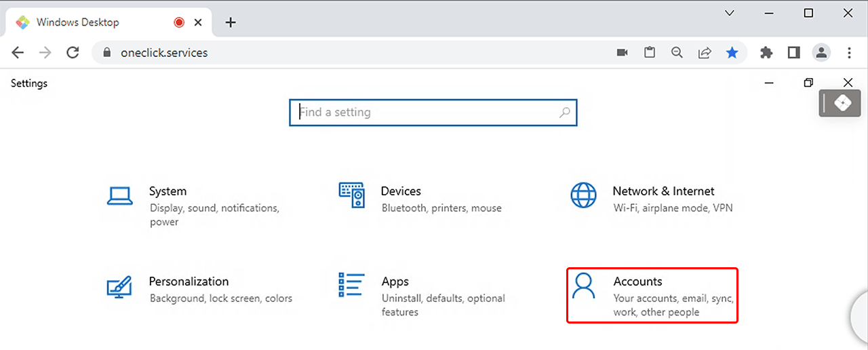868x350 pixels.
Task: Expand the tab search chevron
Action: (730, 13)
